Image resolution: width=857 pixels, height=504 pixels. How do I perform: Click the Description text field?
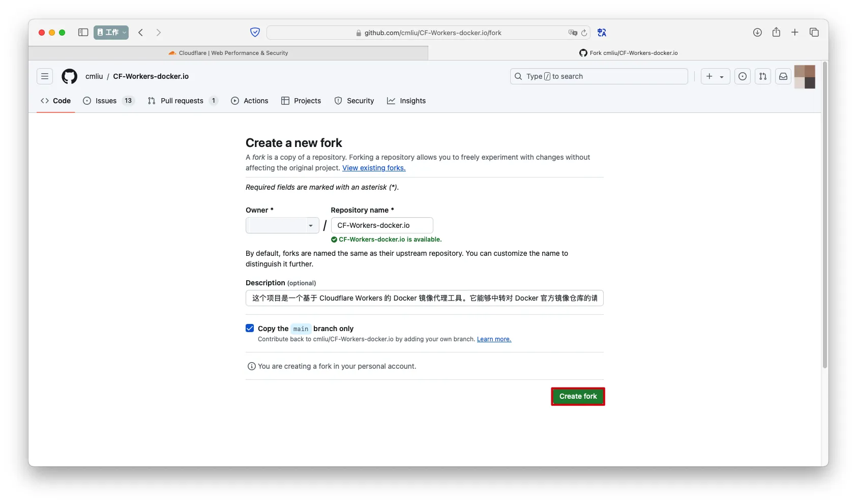[425, 298]
